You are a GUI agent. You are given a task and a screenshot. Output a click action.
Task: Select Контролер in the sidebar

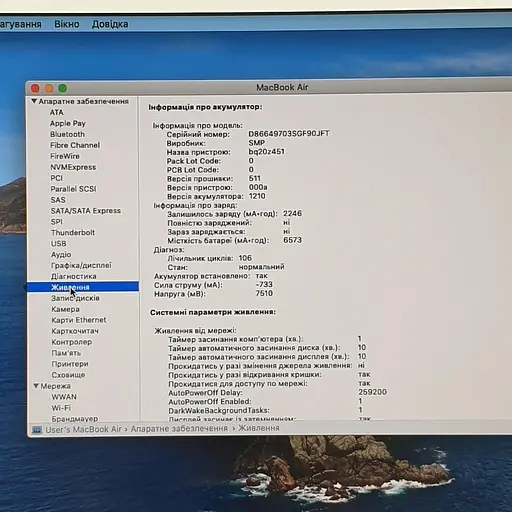coord(72,342)
